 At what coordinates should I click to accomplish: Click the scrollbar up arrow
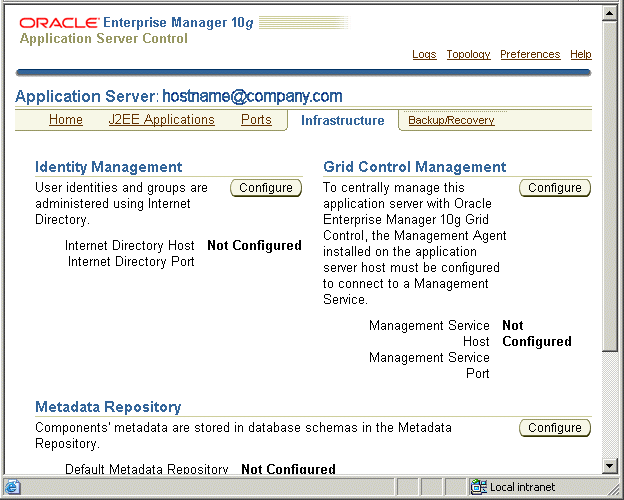click(x=610, y=13)
